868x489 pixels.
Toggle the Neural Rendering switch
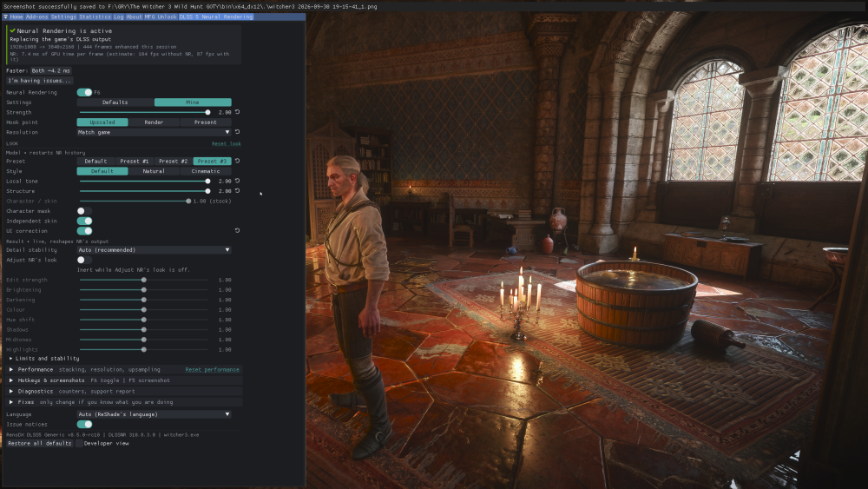tap(85, 92)
